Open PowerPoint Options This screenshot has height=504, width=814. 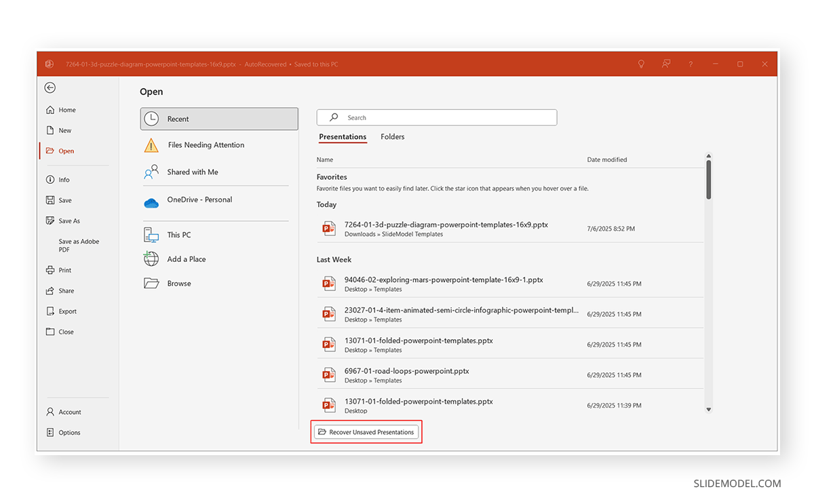point(69,432)
